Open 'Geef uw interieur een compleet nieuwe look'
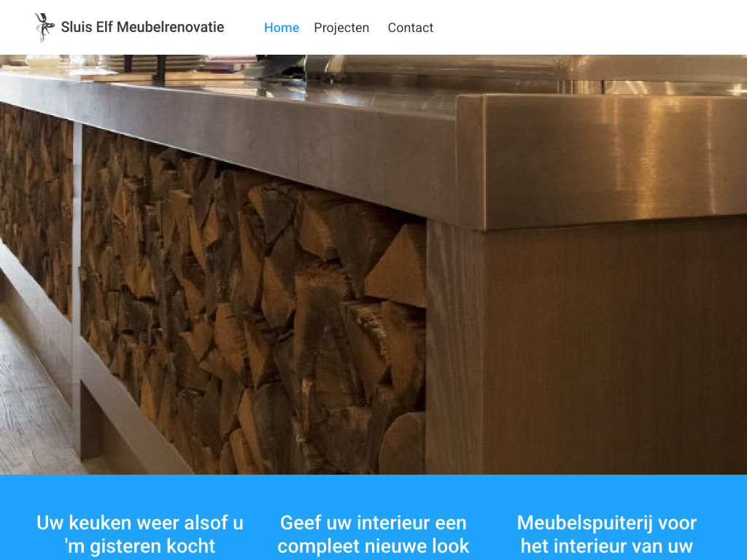Viewport: 747px width, 560px height. click(373, 534)
